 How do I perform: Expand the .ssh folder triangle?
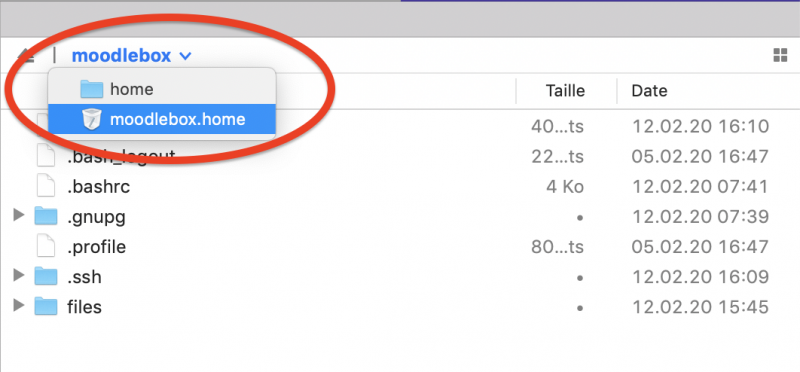[19, 276]
